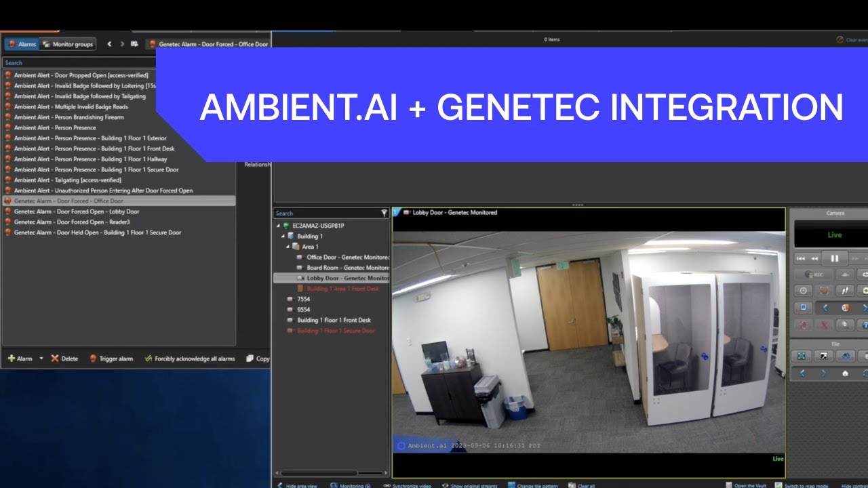The width and height of the screenshot is (868, 488).
Task: Open the Alarm button dropdown arrow
Action: [41, 359]
